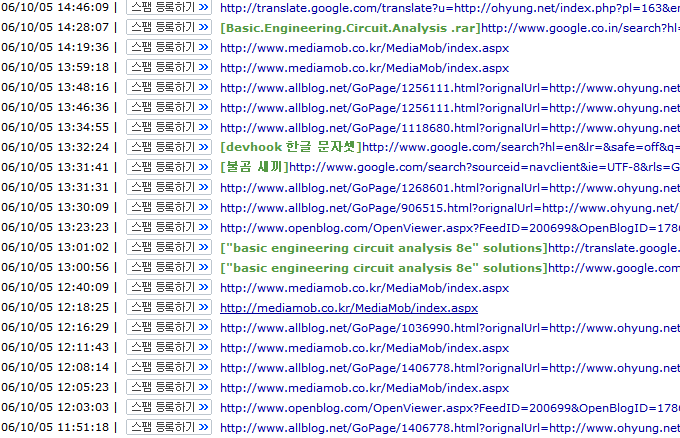Select the timestamp 06/10/05 14:46:09

point(55,7)
